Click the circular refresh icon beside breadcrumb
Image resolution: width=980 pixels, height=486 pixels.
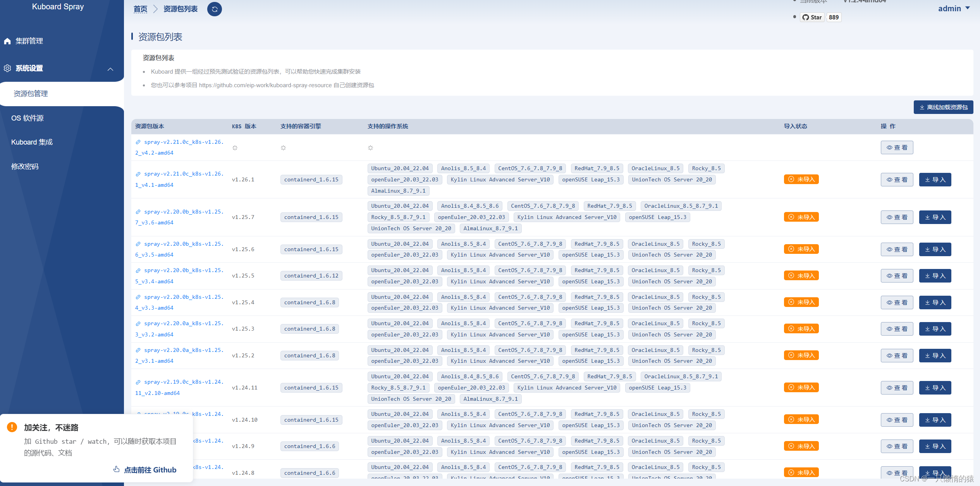tap(214, 9)
